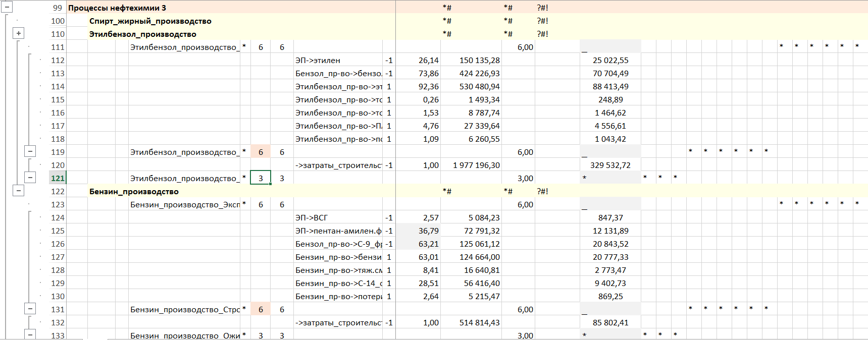This screenshot has height=340, width=868.
Task: Select row header 111
Action: click(58, 47)
